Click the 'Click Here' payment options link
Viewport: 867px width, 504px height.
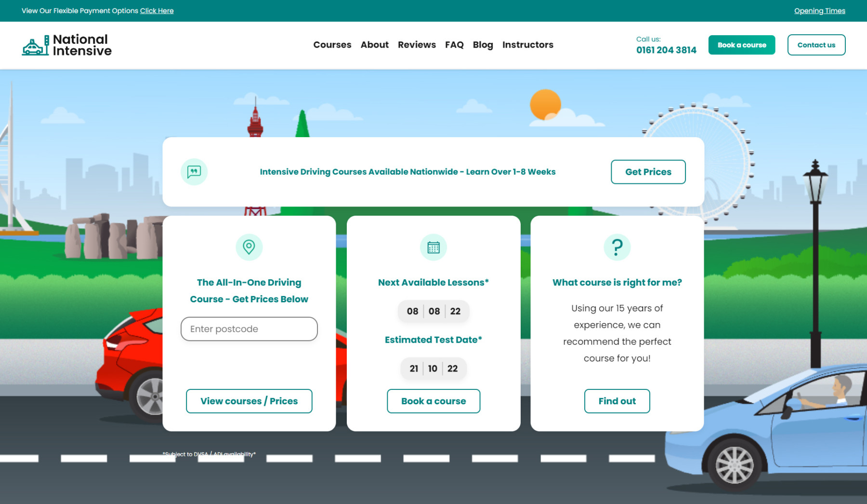(157, 11)
